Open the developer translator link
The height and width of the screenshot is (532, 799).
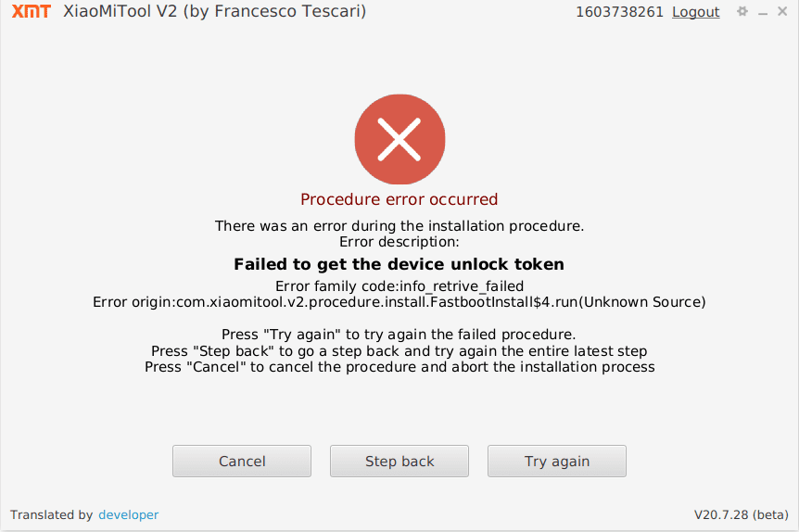(128, 514)
